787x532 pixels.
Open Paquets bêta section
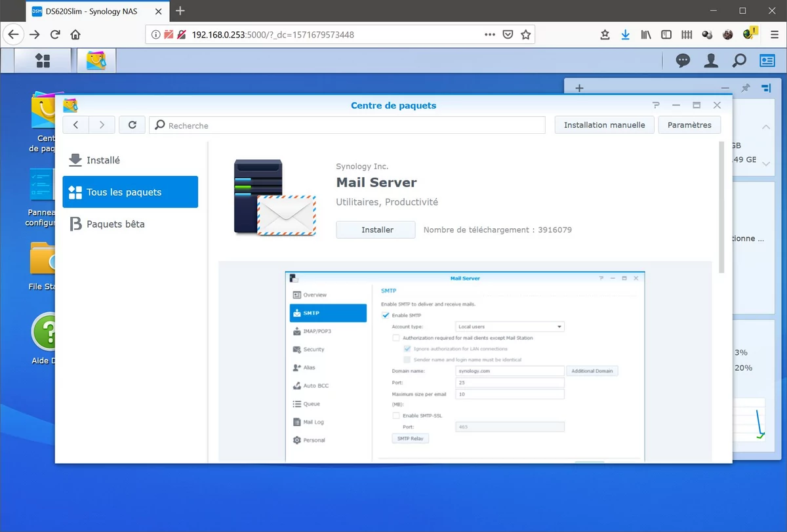130,224
